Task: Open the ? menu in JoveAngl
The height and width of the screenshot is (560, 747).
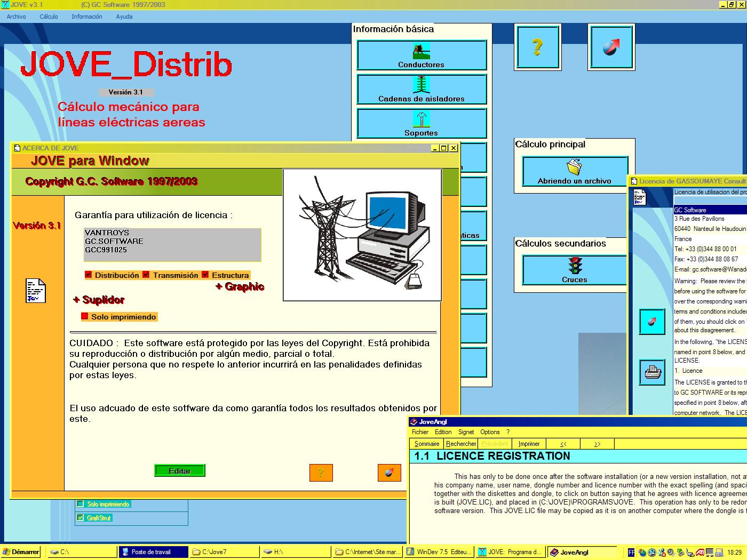Action: (x=508, y=432)
